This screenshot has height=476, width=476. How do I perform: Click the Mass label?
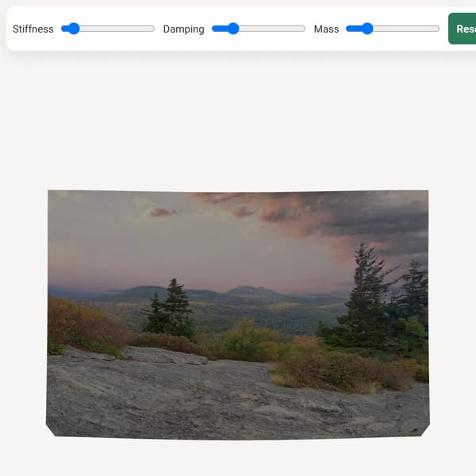coord(326,29)
